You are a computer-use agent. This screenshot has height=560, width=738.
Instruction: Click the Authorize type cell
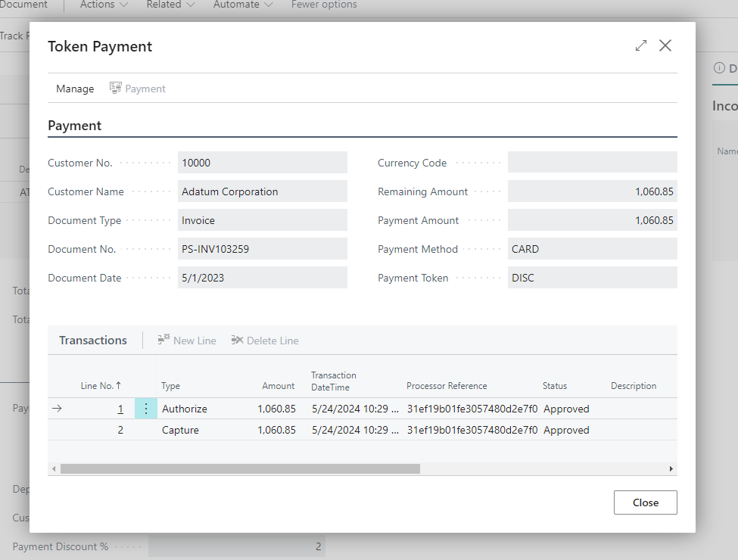(185, 409)
